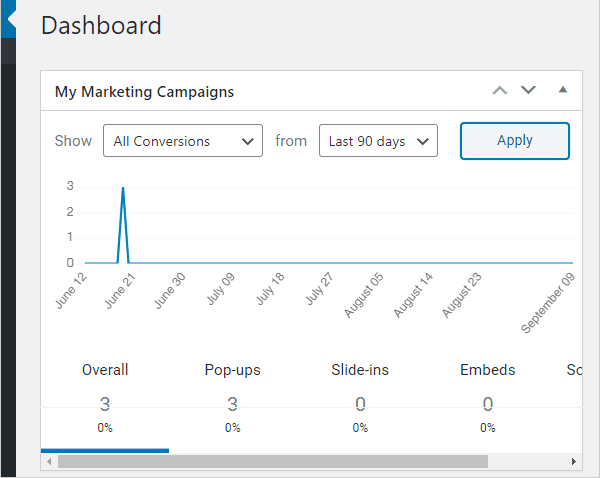The height and width of the screenshot is (478, 600).
Task: Click the Overall conversion count of 3
Action: [105, 404]
